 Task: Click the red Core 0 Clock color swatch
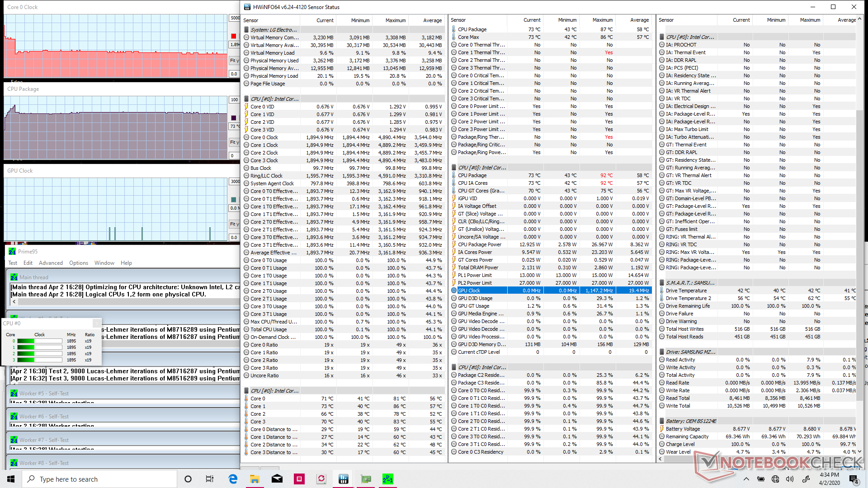(x=234, y=36)
